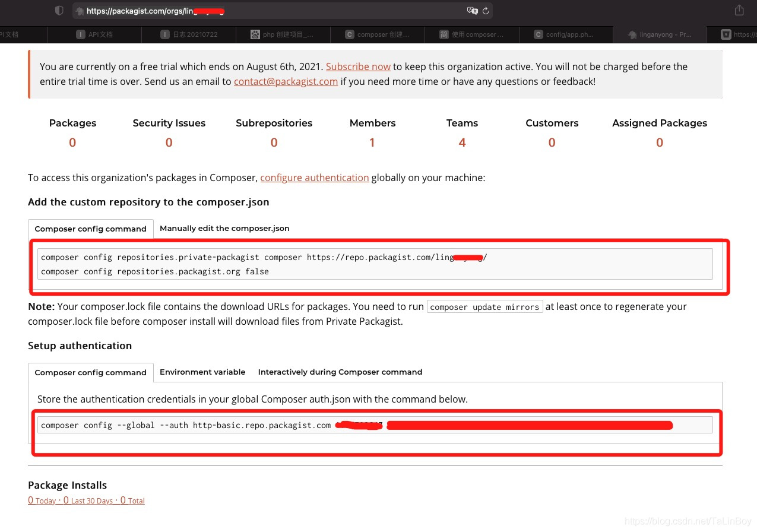The width and height of the screenshot is (757, 532).
Task: Open the '0 Today' installs link
Action: click(42, 501)
